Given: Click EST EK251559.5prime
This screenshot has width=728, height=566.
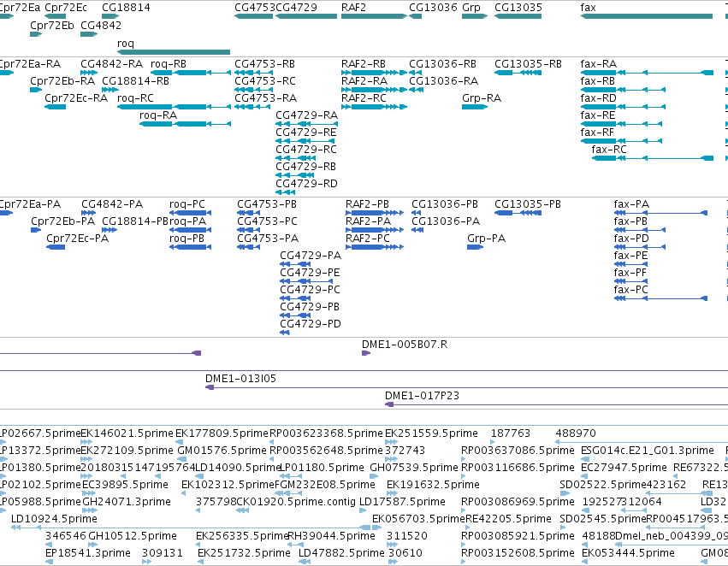Looking at the screenshot, I should point(431,433).
